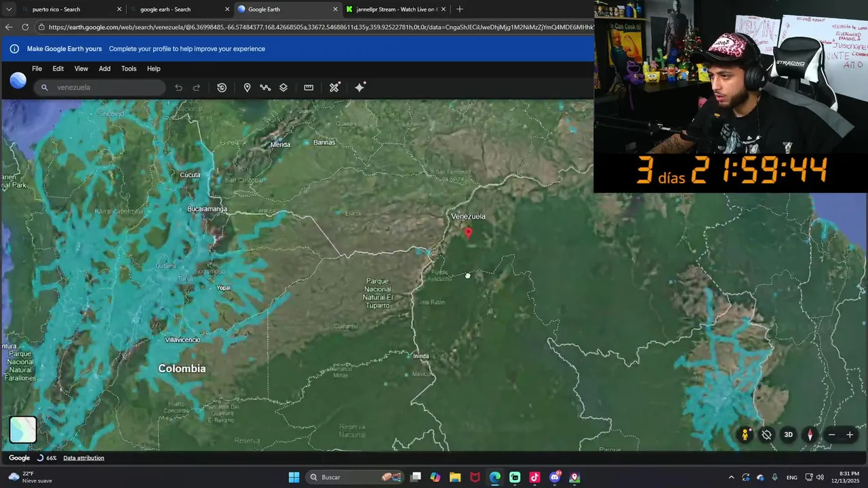This screenshot has height=488, width=868.
Task: Open the Add menu
Action: click(x=104, y=68)
